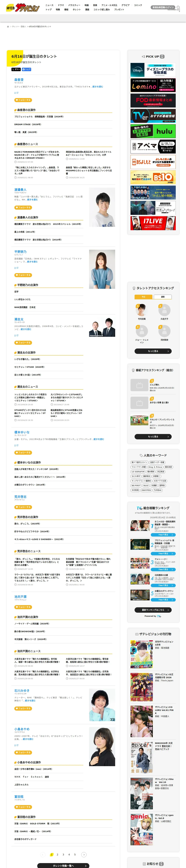Open 榎本ゆいな's X profile icon link
The image size is (186, 868).
click(x=16, y=445)
